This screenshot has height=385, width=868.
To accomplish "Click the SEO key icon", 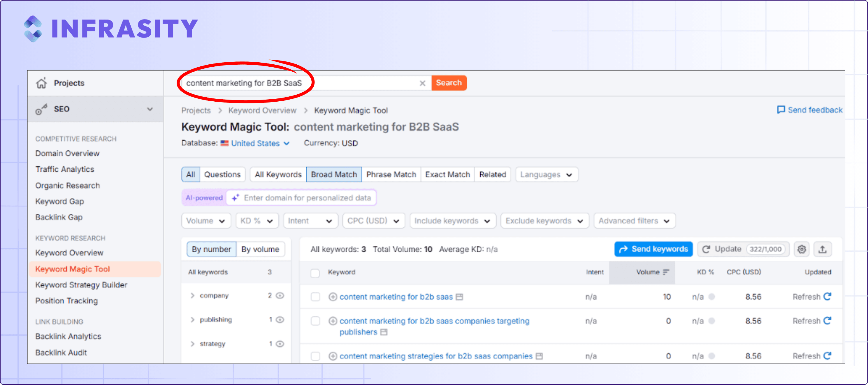I will point(41,109).
